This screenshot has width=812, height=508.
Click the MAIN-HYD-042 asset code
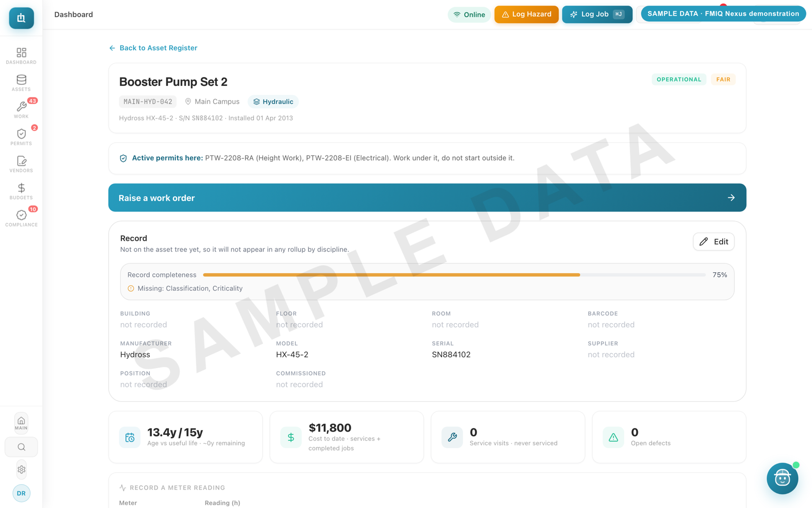click(148, 102)
